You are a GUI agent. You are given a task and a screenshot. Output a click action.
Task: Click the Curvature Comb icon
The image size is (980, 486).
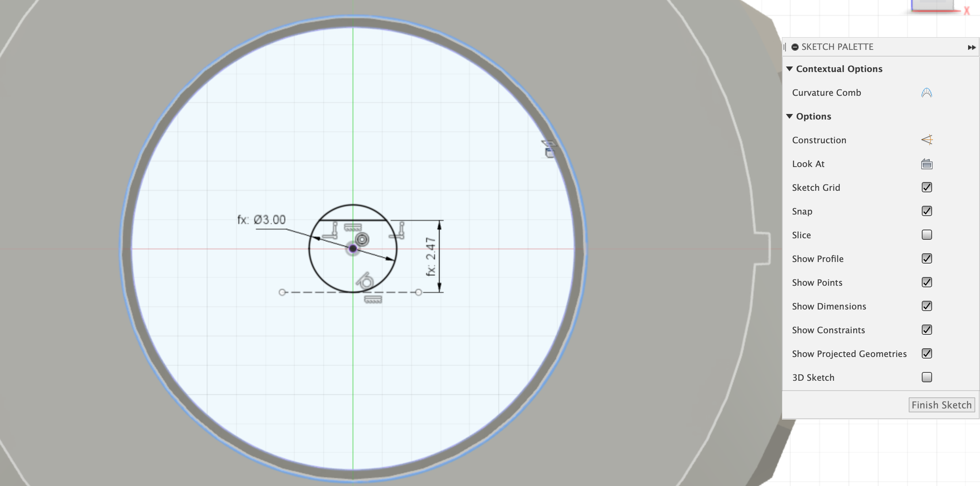click(x=927, y=93)
